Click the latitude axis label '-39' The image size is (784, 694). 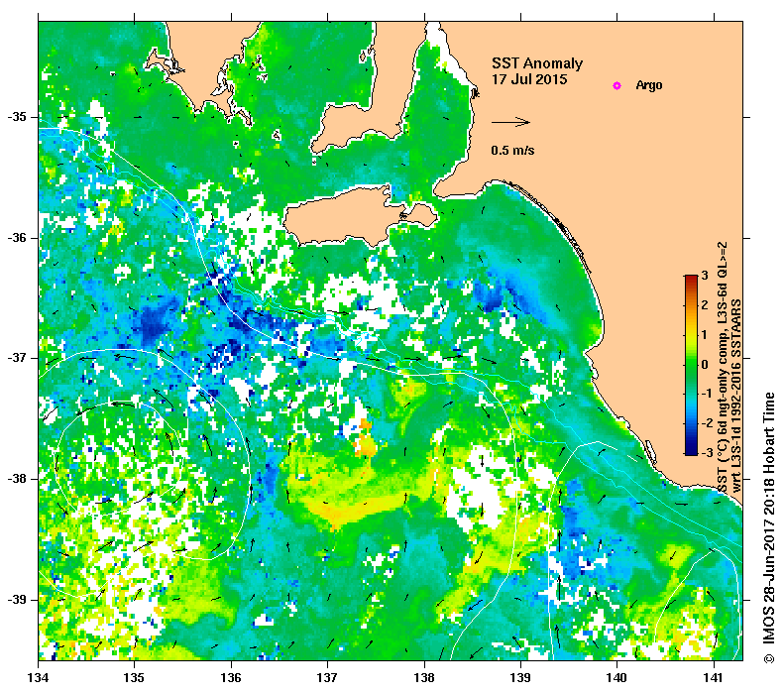pyautogui.click(x=17, y=600)
